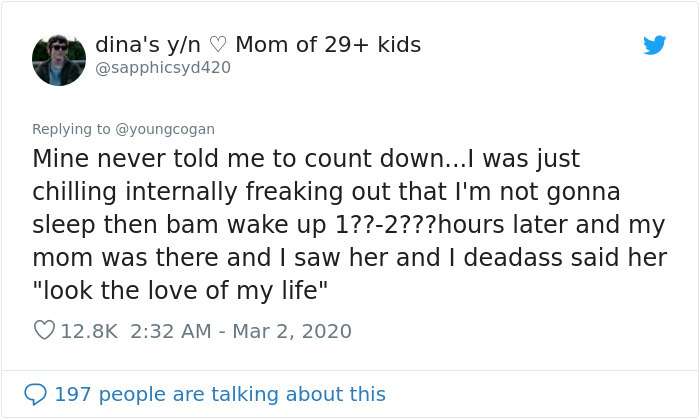Visit the @youngcogan mention link
Viewport: 700px width, 419px height.
(164, 129)
